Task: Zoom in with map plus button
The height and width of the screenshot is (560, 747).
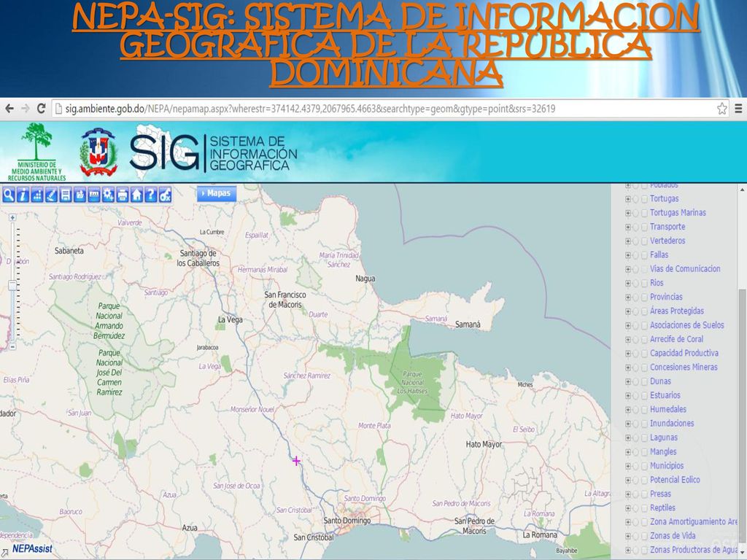Action: (x=12, y=217)
